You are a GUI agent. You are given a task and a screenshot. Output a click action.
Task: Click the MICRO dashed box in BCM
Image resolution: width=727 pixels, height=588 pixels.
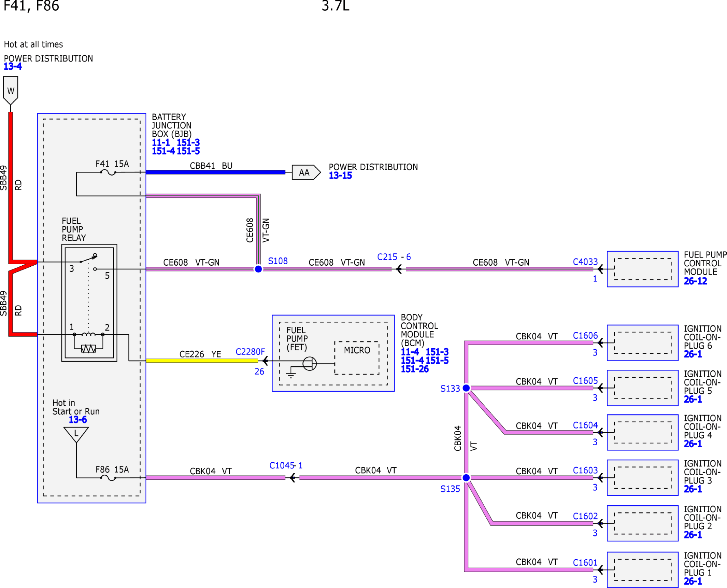(357, 358)
